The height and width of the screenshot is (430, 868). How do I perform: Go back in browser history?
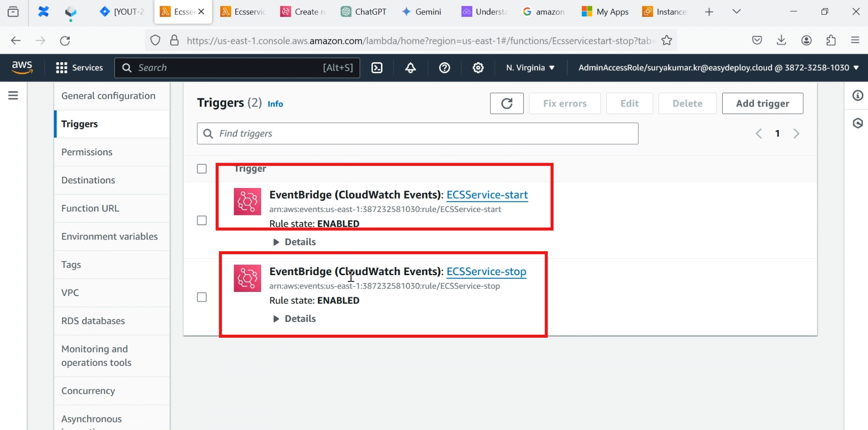(16, 41)
